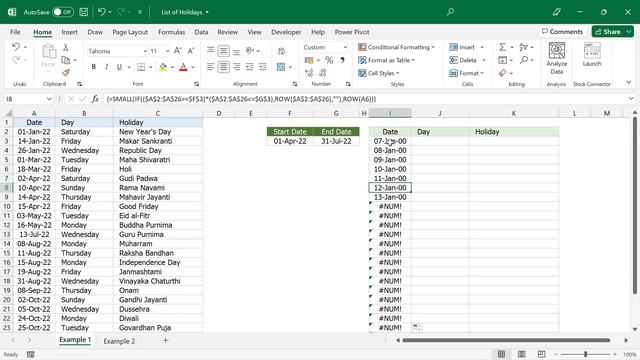Decrease font size with the smaller A
Screen dimensions: 640x360
tap(191, 51)
